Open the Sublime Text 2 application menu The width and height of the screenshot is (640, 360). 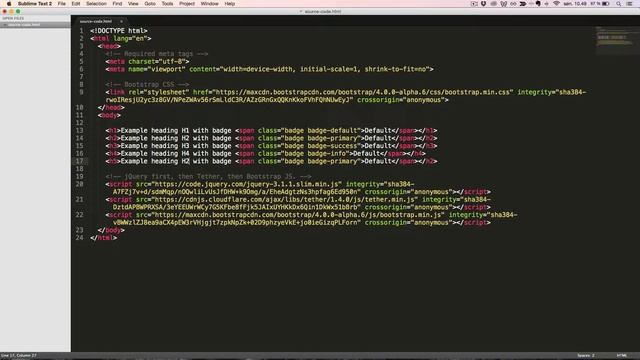pos(35,4)
